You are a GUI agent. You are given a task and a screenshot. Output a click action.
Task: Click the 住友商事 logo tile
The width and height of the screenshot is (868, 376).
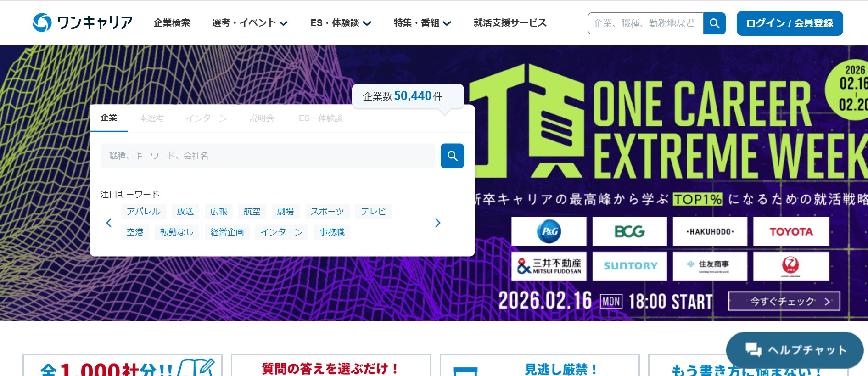(x=710, y=266)
